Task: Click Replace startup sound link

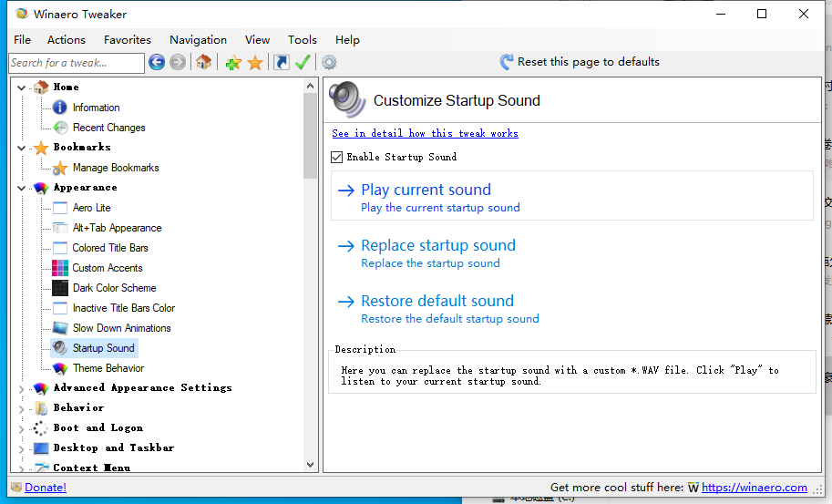Action: (x=438, y=246)
